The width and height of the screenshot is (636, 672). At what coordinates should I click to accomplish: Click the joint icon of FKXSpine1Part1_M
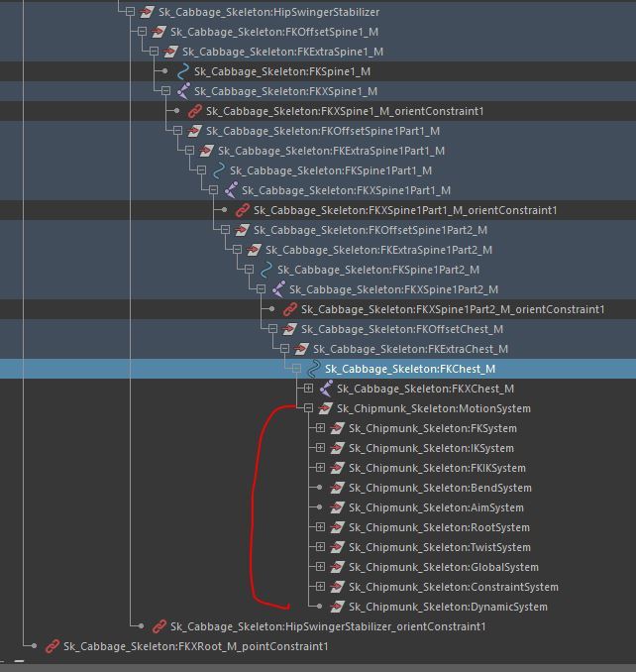point(231,190)
